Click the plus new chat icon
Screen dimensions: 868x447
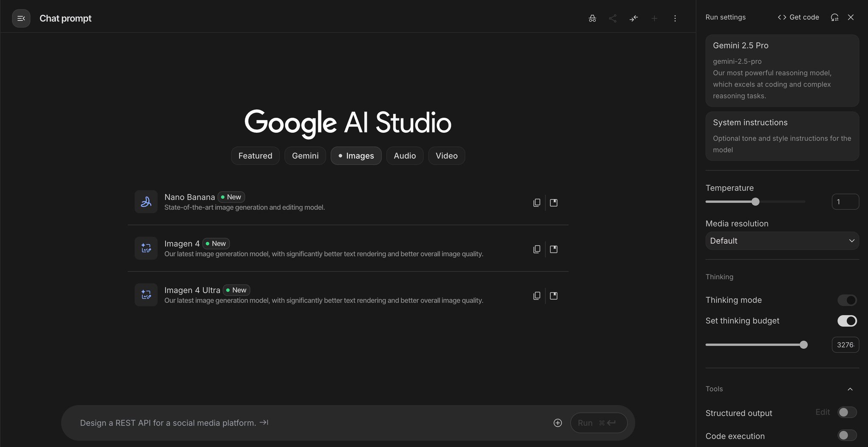654,18
